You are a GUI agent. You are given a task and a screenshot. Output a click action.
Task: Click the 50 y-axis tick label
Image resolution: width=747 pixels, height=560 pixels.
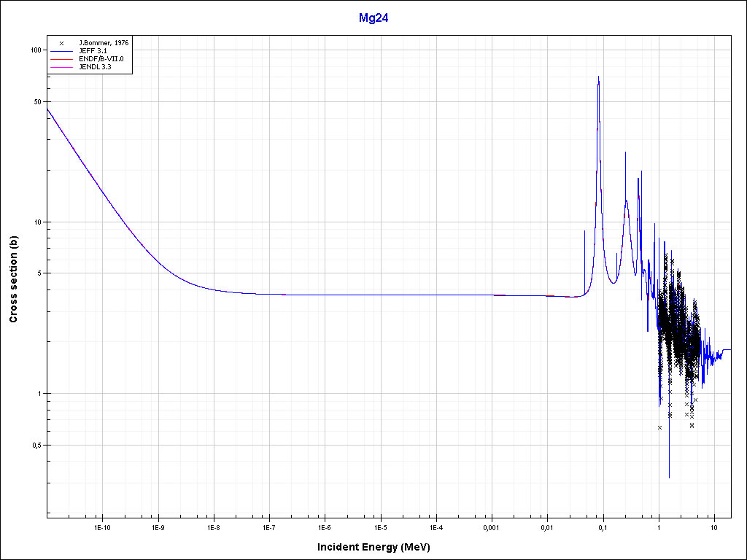tap(36, 102)
